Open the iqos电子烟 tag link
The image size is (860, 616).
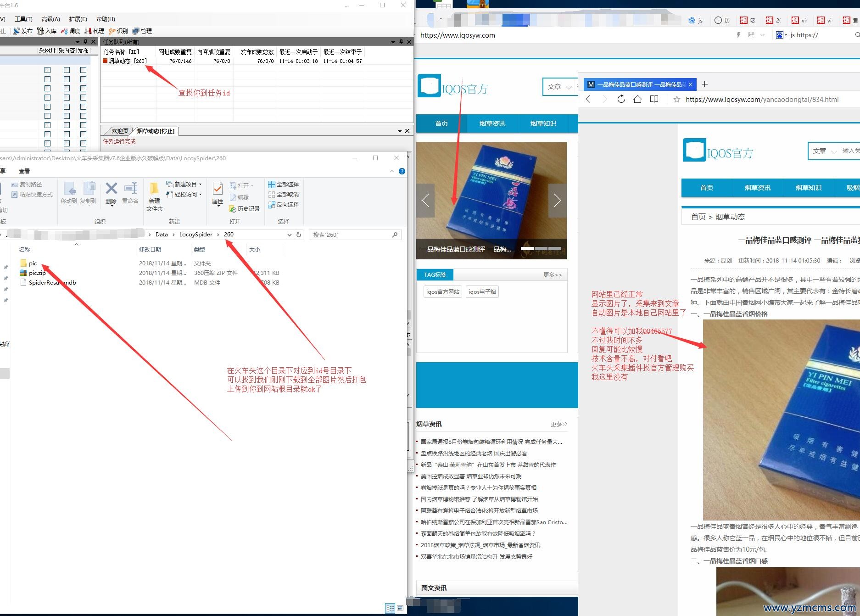[482, 292]
